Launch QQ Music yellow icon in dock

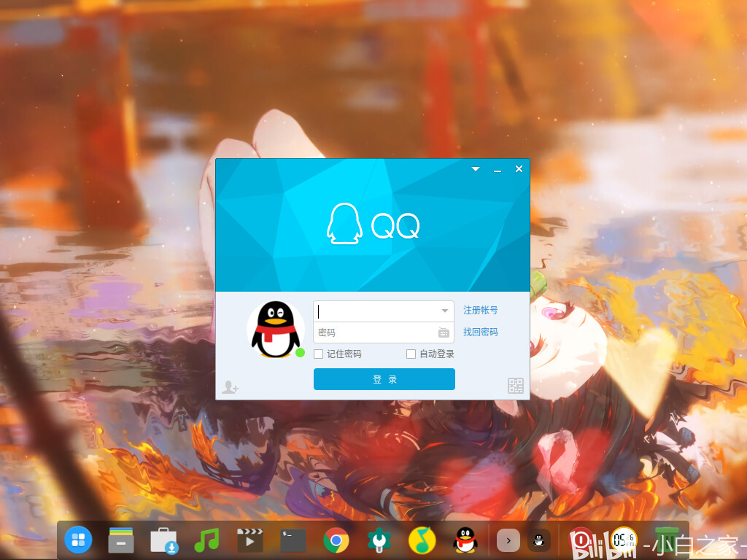click(x=422, y=540)
